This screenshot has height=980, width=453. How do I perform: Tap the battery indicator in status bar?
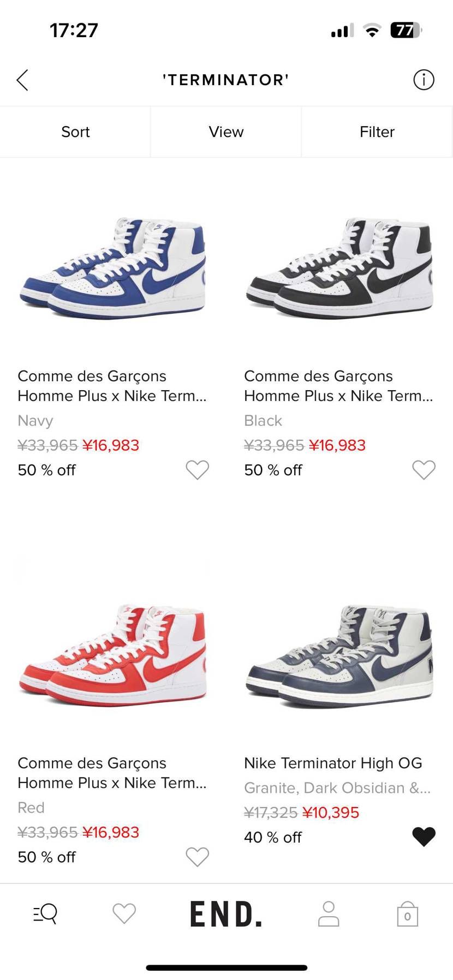(x=406, y=30)
